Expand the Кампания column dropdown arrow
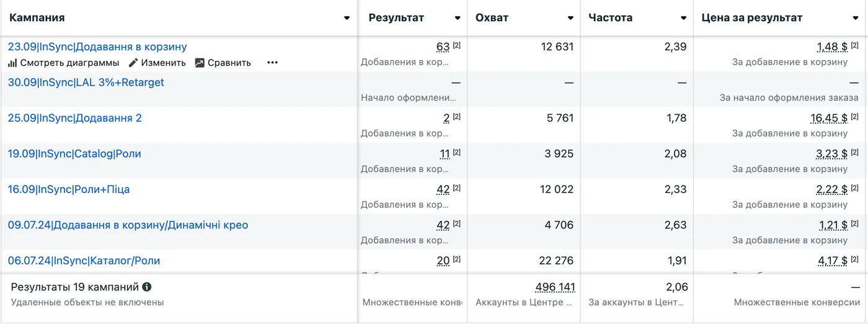 [x=347, y=18]
